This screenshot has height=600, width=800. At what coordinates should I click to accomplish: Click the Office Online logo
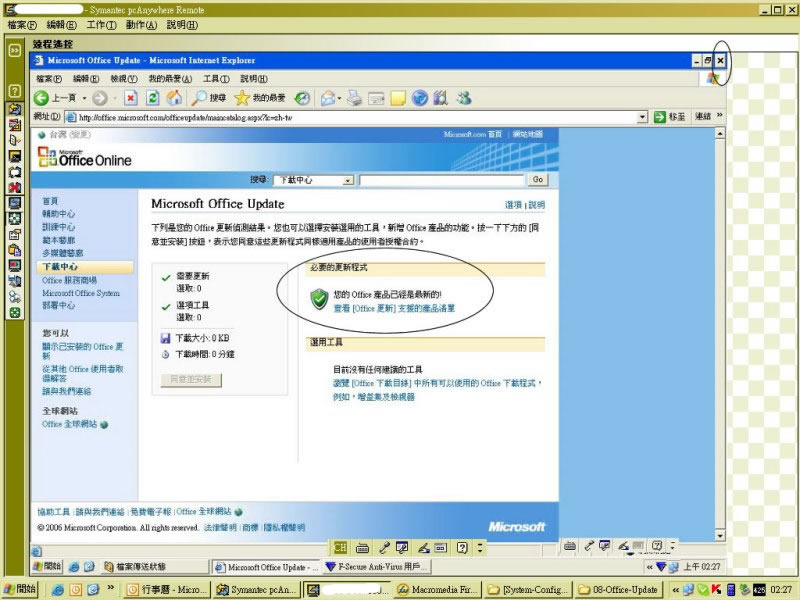(85, 157)
